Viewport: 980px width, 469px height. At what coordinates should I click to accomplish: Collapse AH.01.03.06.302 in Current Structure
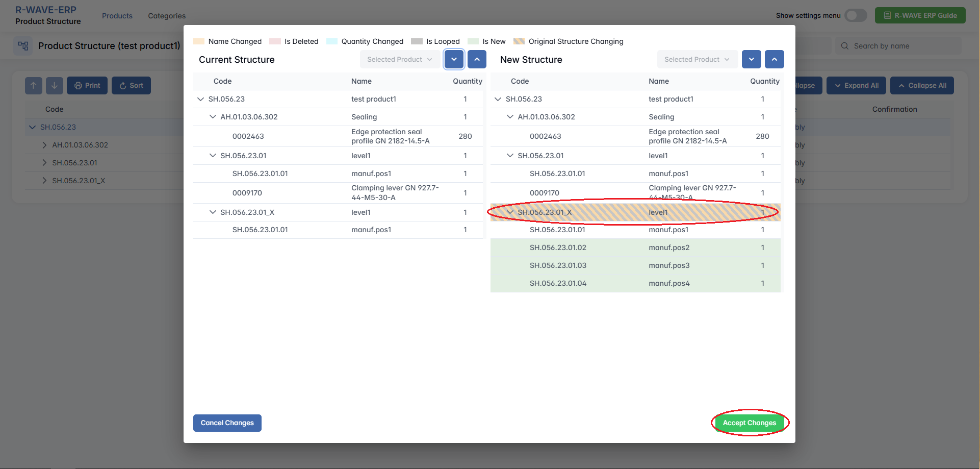(x=213, y=117)
